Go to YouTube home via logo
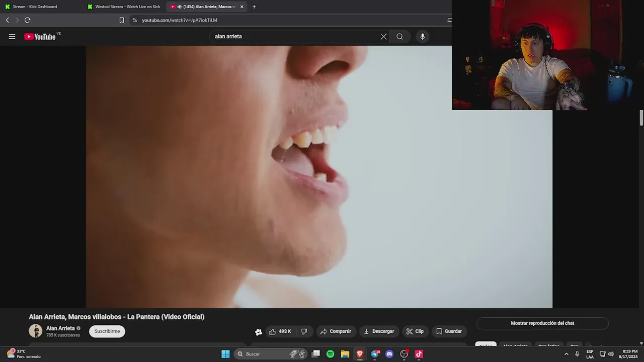 click(x=40, y=36)
